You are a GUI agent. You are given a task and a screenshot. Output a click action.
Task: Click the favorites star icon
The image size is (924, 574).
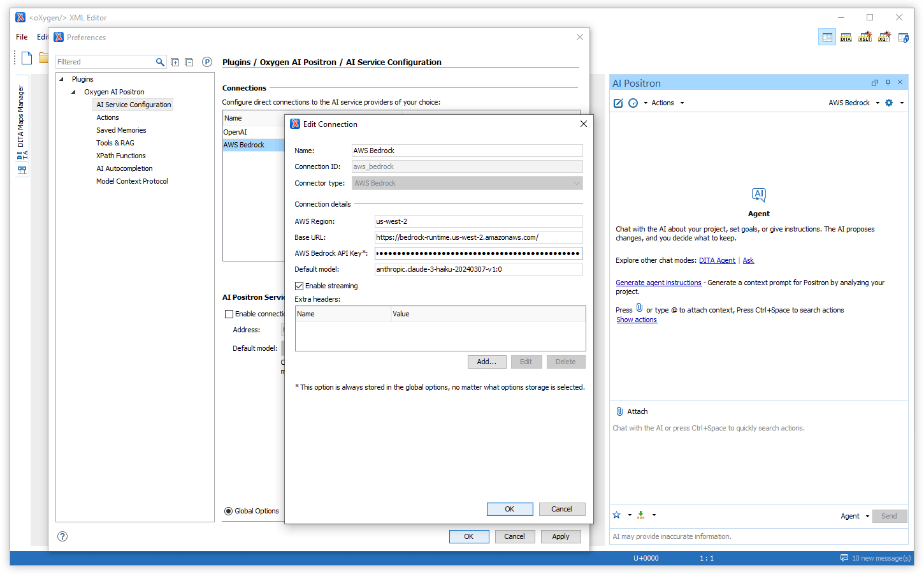[x=616, y=515]
